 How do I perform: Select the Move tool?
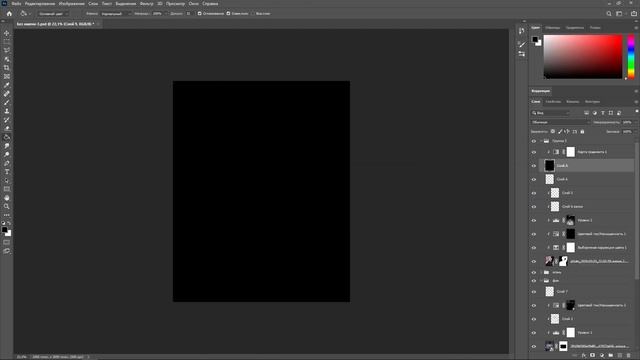click(x=7, y=33)
